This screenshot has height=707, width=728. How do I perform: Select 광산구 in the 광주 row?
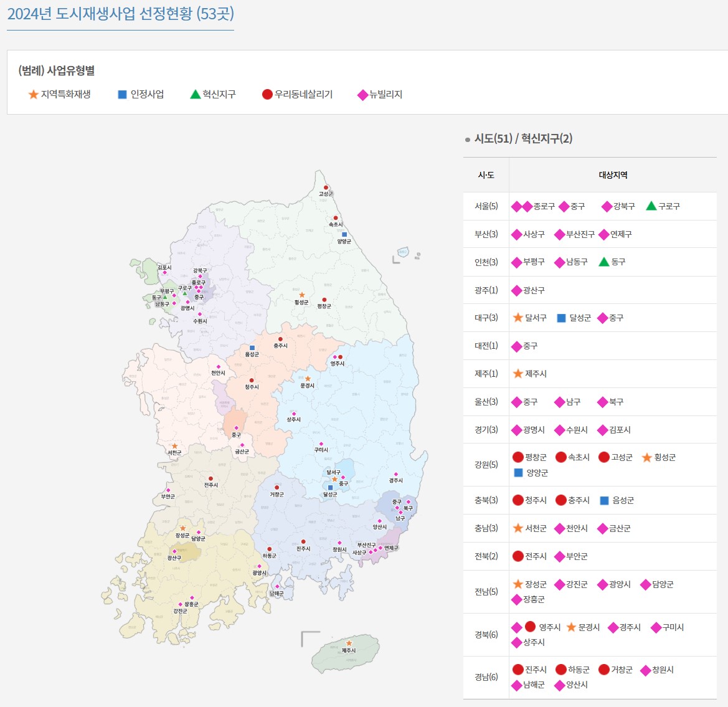(x=534, y=291)
